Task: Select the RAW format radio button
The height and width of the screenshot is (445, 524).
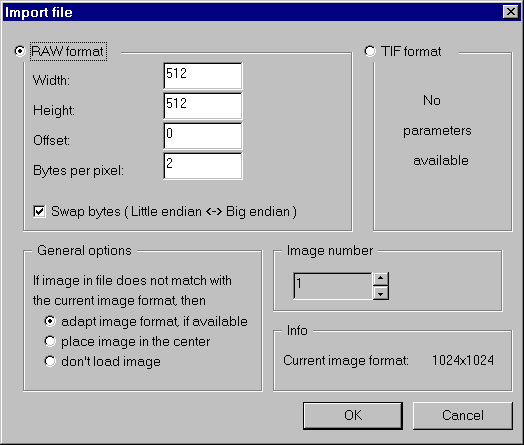Action: pyautogui.click(x=20, y=51)
